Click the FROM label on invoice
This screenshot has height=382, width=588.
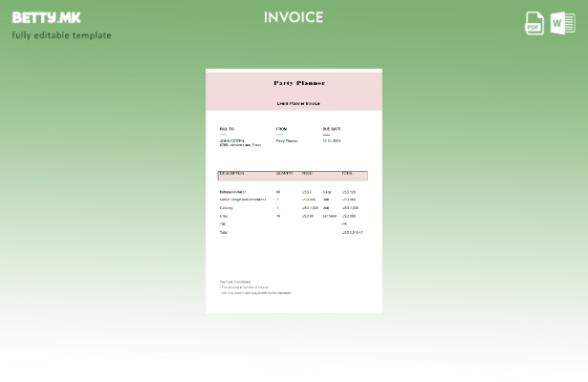point(281,129)
